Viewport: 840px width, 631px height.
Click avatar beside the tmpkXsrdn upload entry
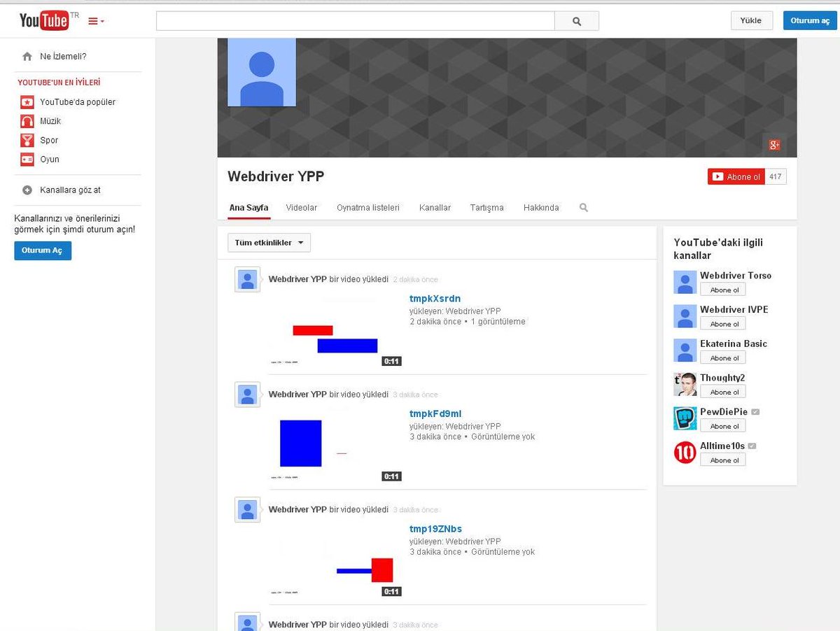tap(247, 279)
